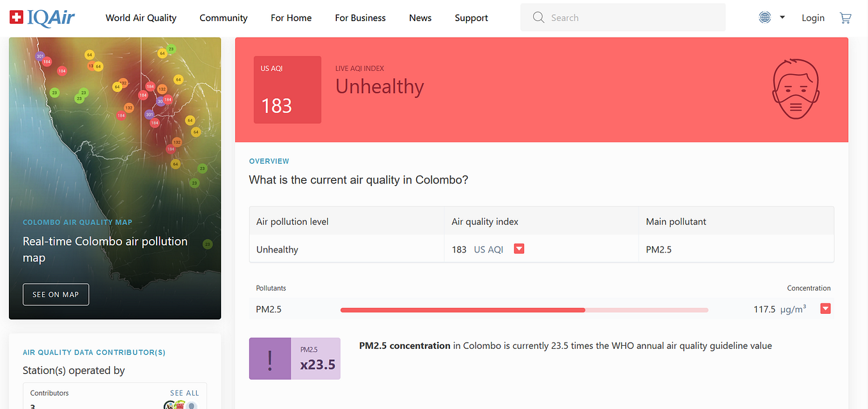
Task: Click the face mask icon
Action: (x=795, y=89)
